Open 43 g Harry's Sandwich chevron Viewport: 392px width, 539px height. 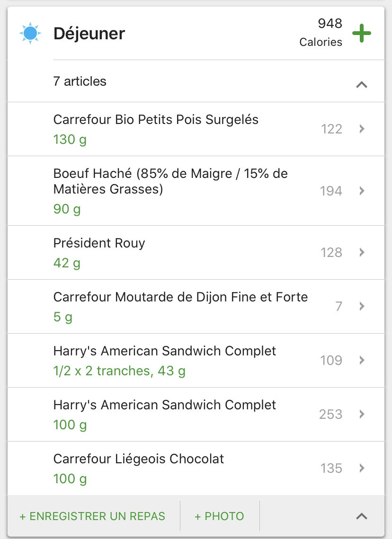(362, 360)
